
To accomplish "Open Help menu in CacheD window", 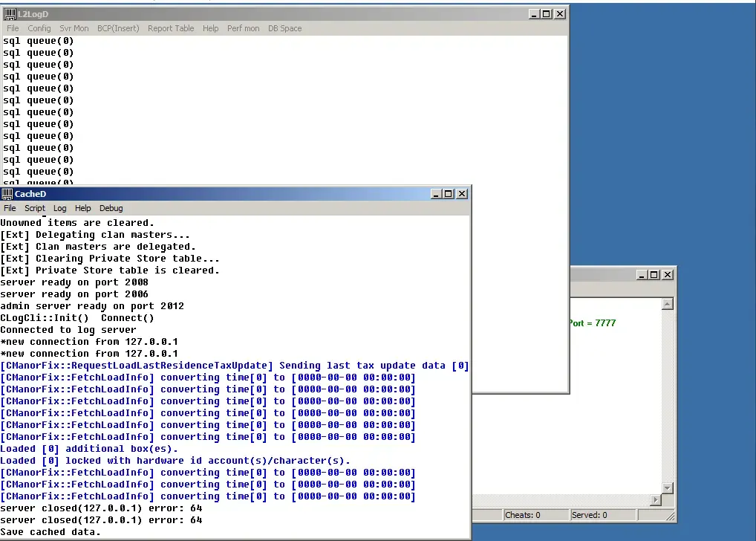I will [x=82, y=208].
